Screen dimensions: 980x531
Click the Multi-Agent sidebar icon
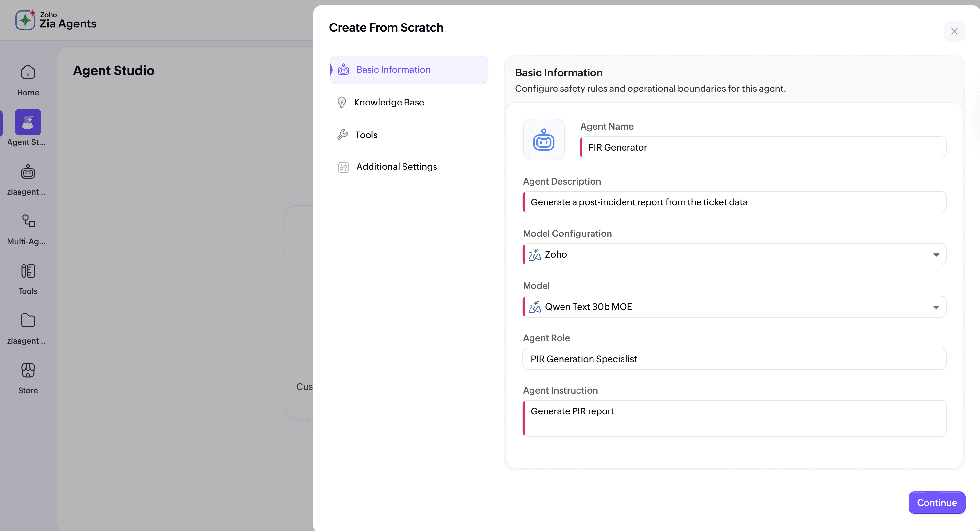(28, 221)
